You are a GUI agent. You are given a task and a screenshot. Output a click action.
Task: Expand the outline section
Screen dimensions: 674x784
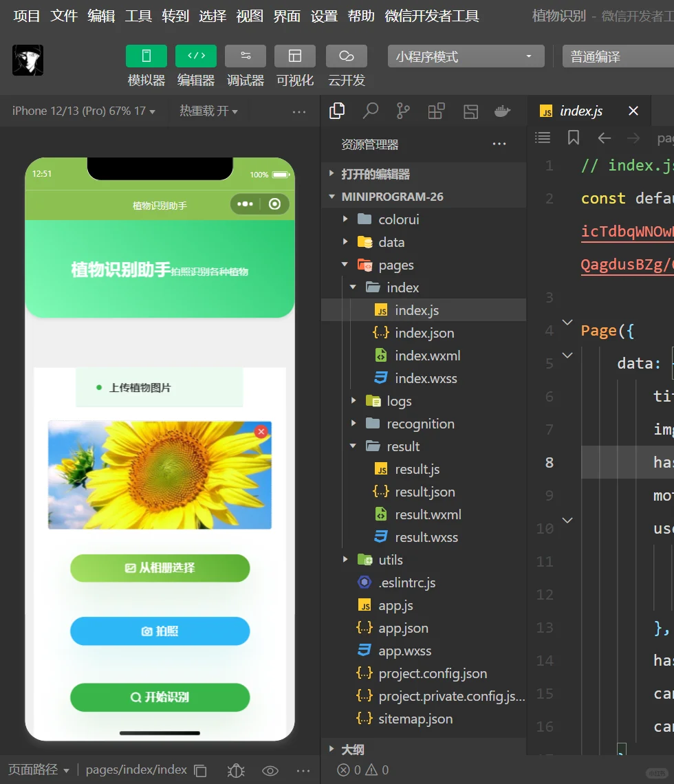(x=424, y=749)
